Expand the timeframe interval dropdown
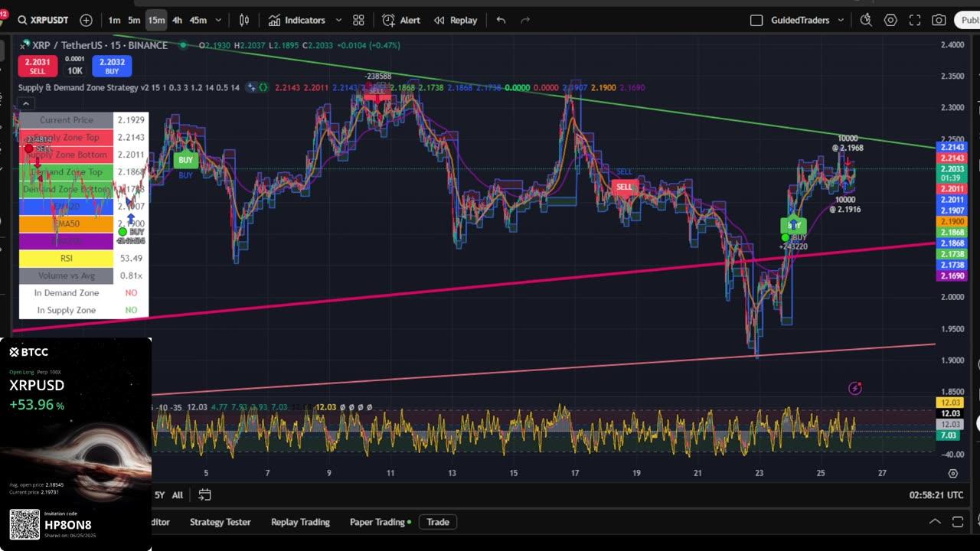980x551 pixels. (218, 20)
